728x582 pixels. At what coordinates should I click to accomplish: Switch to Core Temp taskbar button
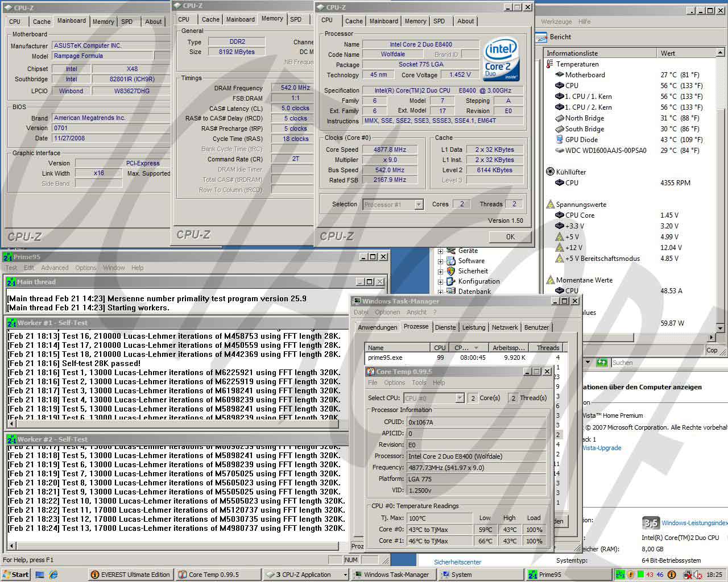pos(218,575)
